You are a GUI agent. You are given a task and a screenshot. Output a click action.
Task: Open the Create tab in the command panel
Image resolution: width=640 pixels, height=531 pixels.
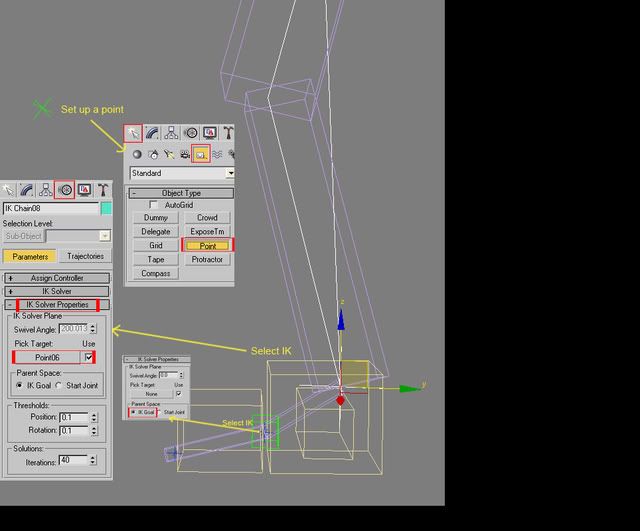[133, 133]
